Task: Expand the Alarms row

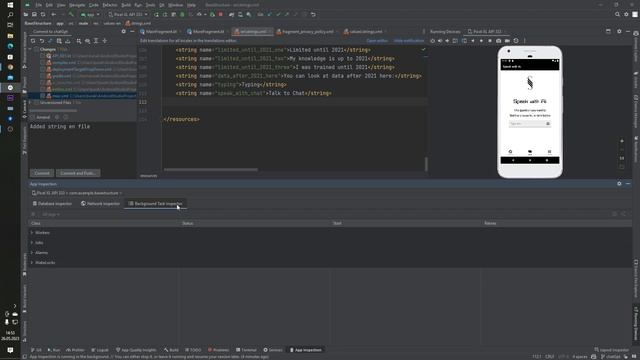Action: tap(32, 253)
